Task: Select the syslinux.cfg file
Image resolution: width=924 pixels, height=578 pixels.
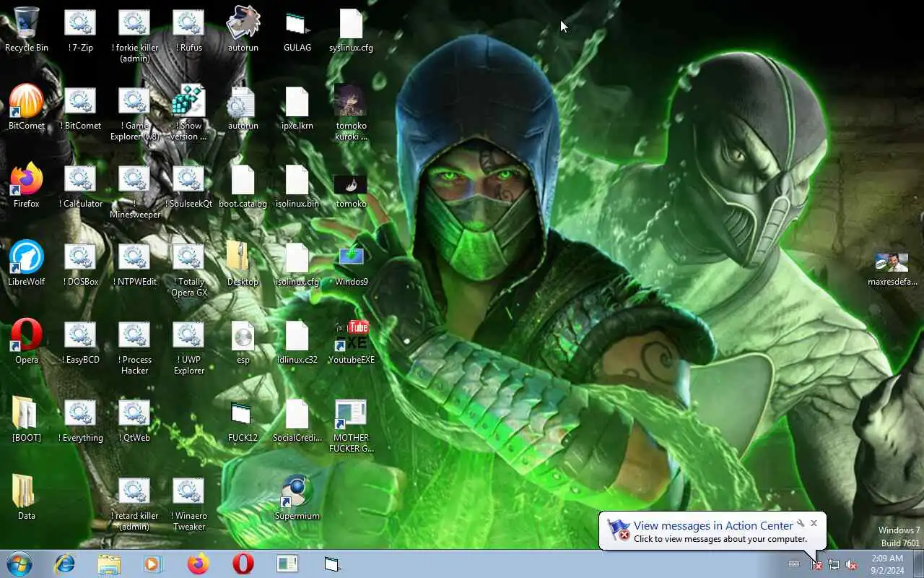Action: 352,30
